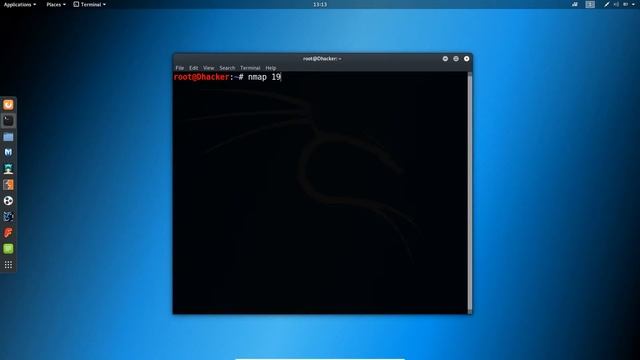Launch Armitage from the dock
This screenshot has width=640, height=360.
[x=8, y=169]
